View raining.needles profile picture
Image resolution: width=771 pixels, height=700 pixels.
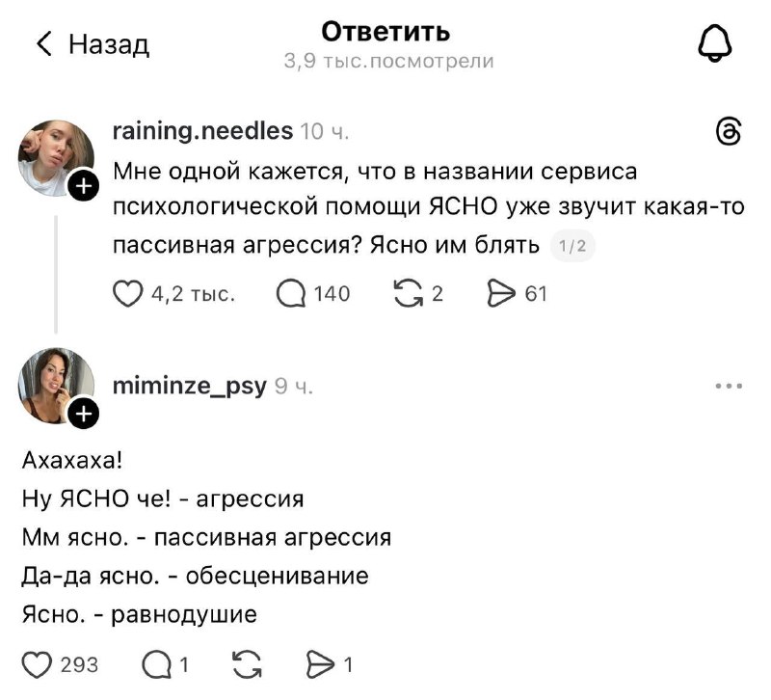(x=56, y=158)
